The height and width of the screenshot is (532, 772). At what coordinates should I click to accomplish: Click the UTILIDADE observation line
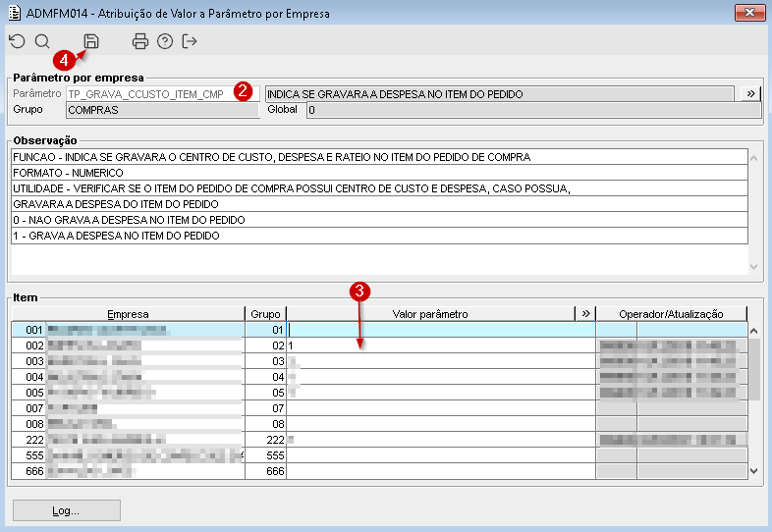[x=379, y=188]
